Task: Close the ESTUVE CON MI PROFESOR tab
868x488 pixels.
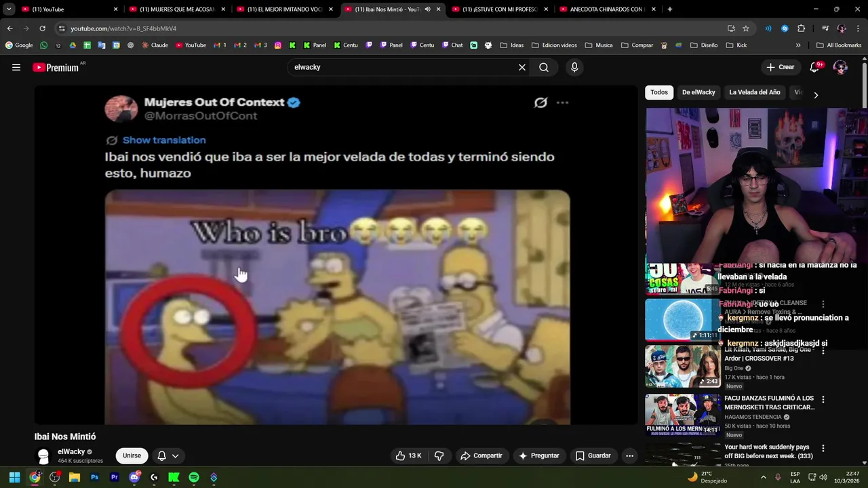Action: tap(546, 9)
